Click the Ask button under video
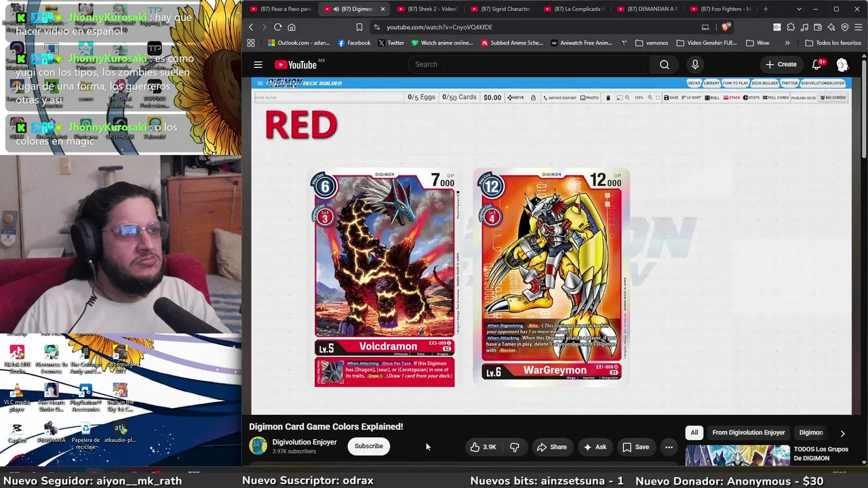Image resolution: width=868 pixels, height=488 pixels. pyautogui.click(x=594, y=447)
